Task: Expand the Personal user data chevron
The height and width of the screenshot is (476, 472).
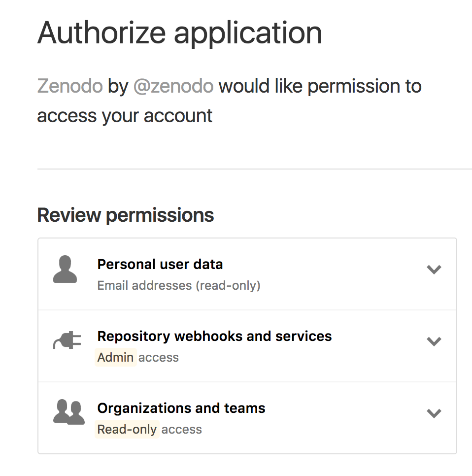Action: pyautogui.click(x=434, y=269)
